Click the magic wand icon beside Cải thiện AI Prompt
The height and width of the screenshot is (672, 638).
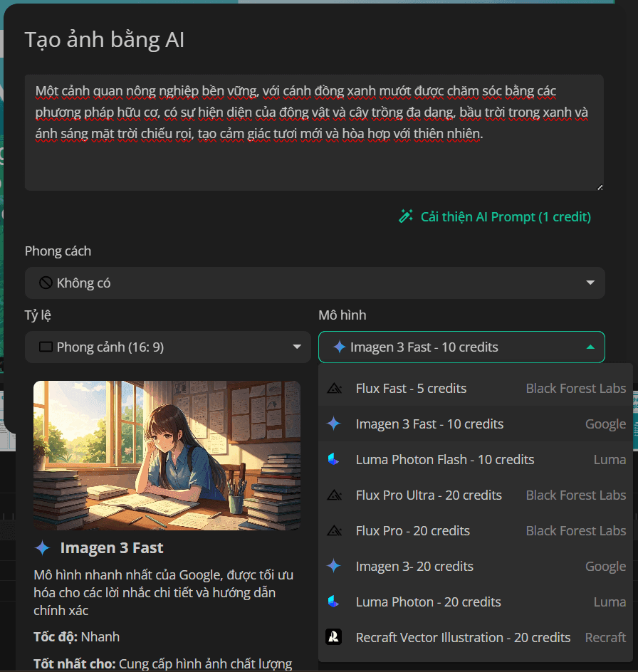(406, 216)
